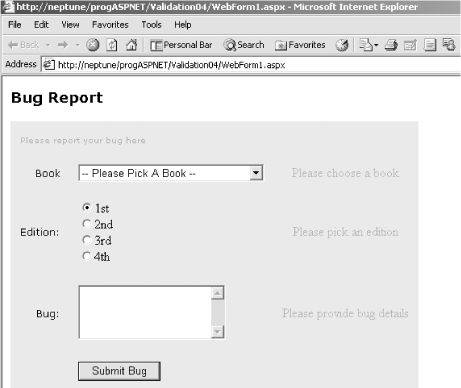The image size is (461, 388).
Task: Click the Search toolbar button
Action: tap(244, 45)
